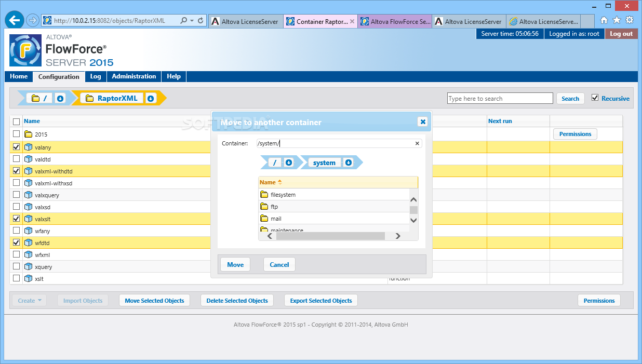Uncheck the valxml-withdtd row checkbox
Screen dimensions: 642x364
point(16,171)
